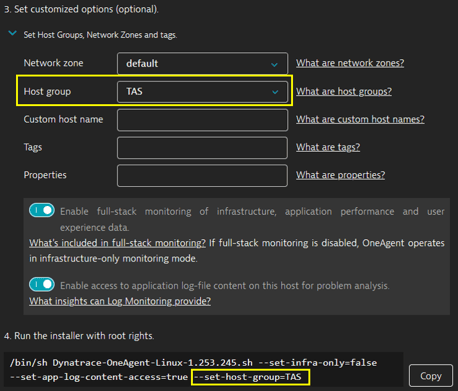Click the --set-host-group=TAS command text
The width and height of the screenshot is (458, 391).
coord(248,377)
